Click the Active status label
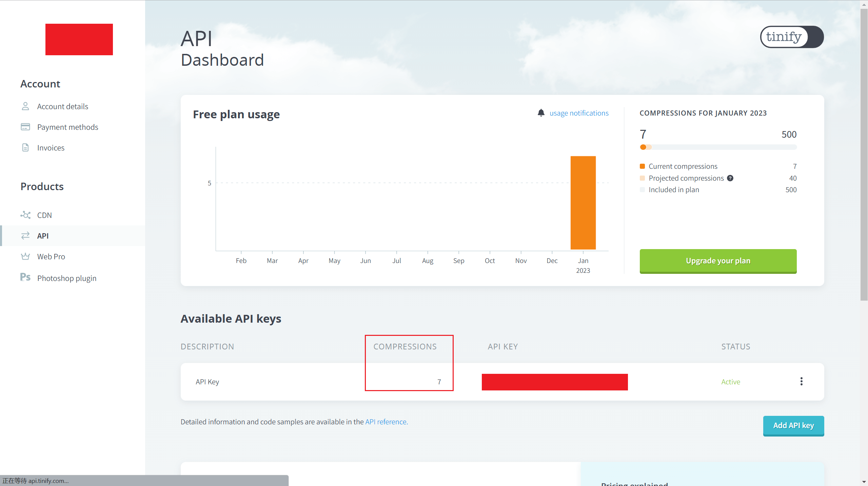Screen dimensions: 868x486 click(731, 382)
